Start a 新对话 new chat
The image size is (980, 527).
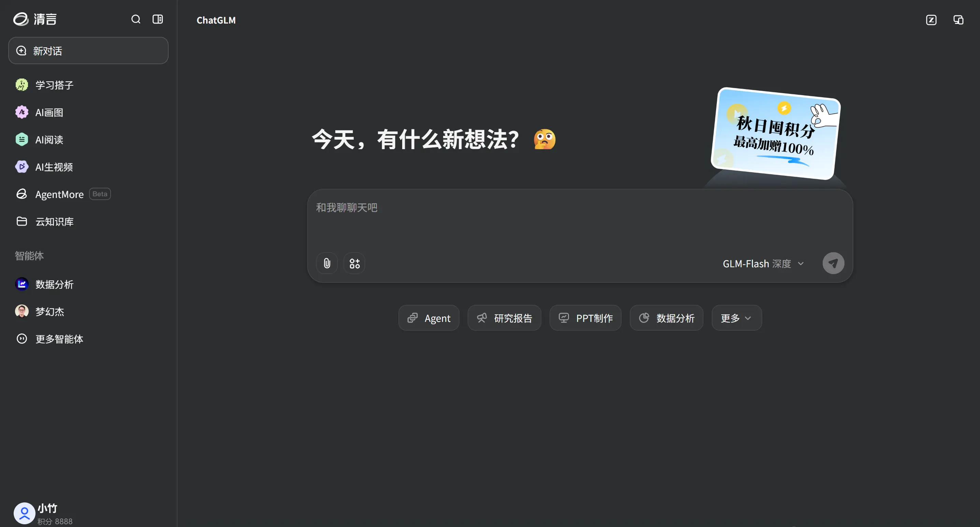[x=88, y=51]
